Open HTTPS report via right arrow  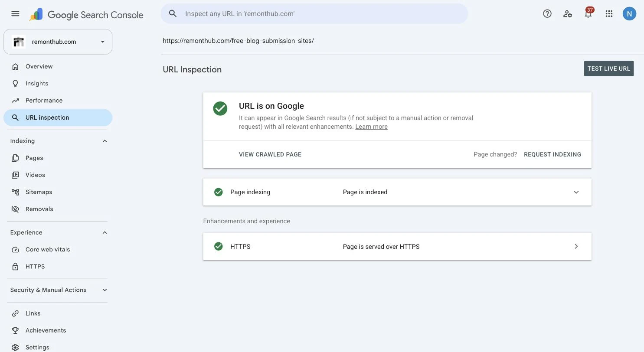point(576,246)
